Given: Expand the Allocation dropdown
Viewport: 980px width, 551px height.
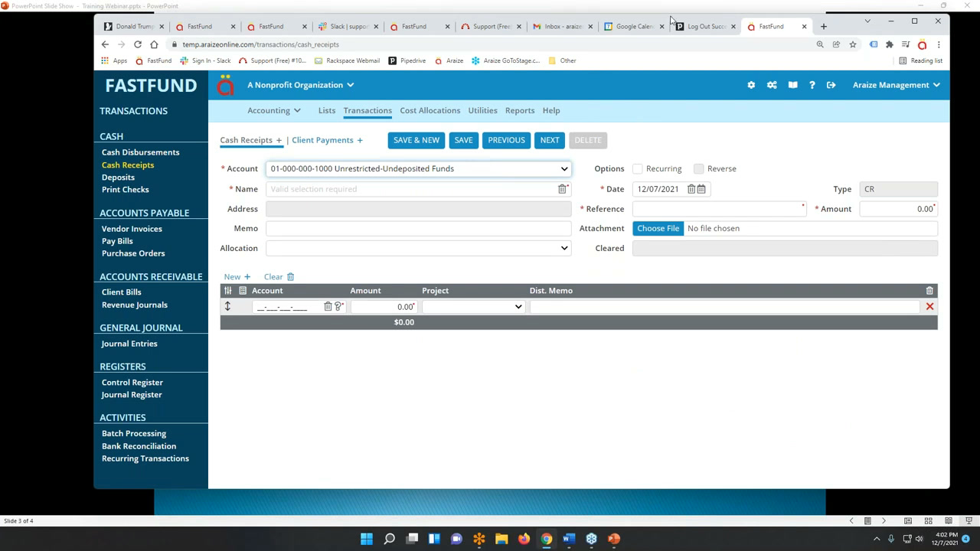Looking at the screenshot, I should click(419, 248).
